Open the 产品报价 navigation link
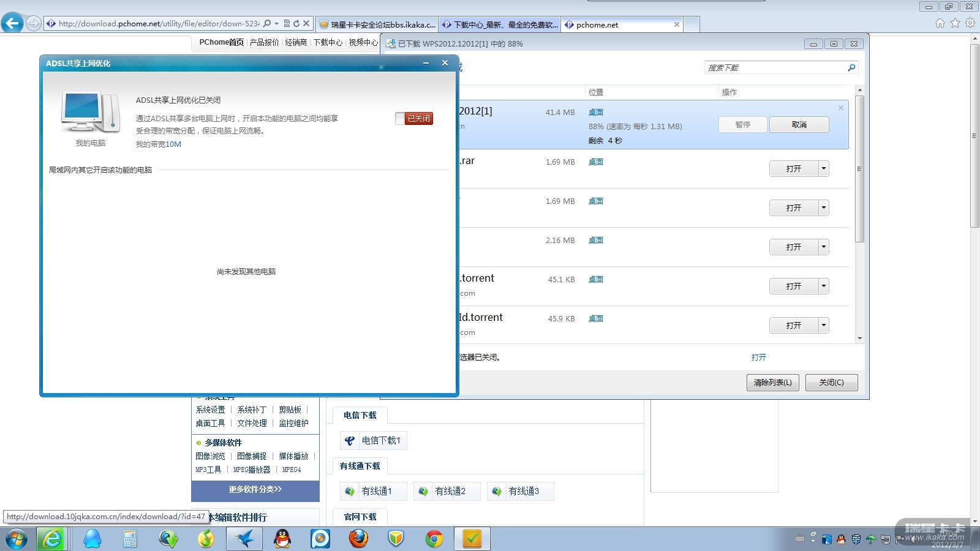This screenshot has width=980, height=551. (x=264, y=42)
